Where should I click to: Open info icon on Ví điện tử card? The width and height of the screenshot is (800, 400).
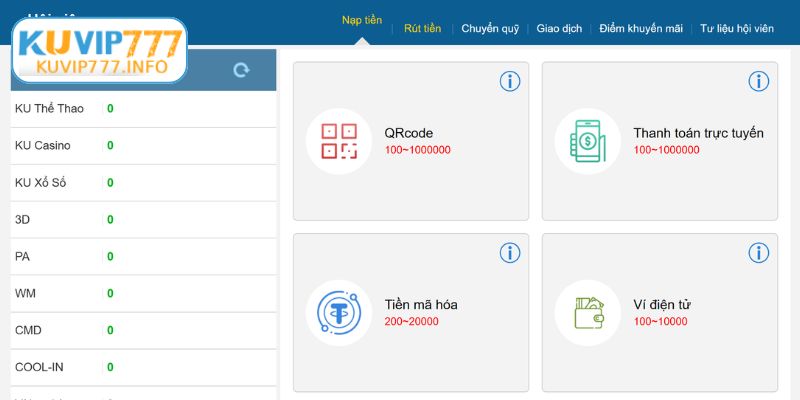click(759, 253)
